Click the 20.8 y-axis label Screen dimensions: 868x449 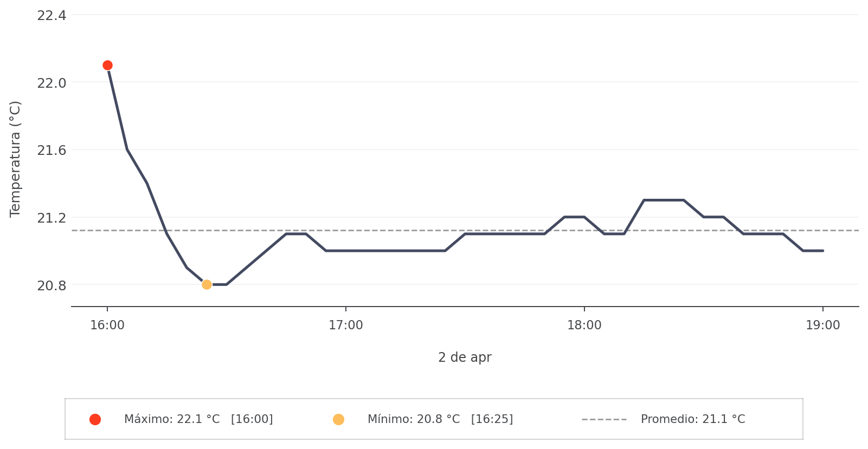point(52,285)
